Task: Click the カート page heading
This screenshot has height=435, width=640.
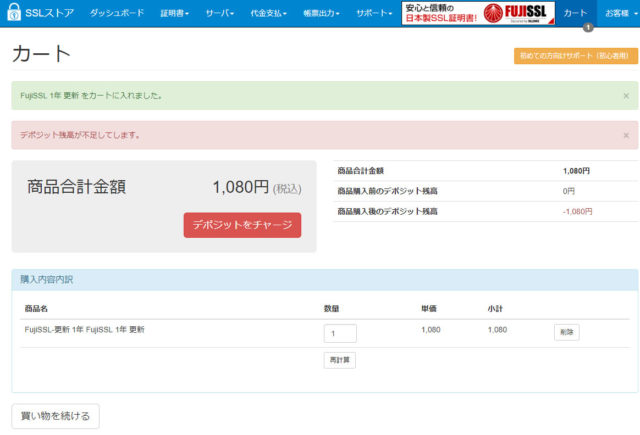Action: tap(41, 54)
